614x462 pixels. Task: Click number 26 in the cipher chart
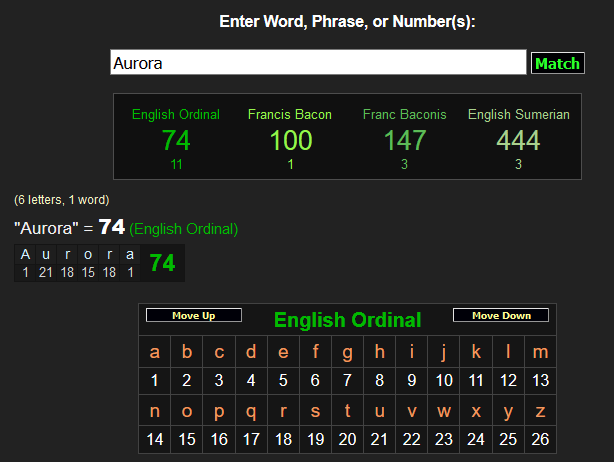click(x=540, y=439)
